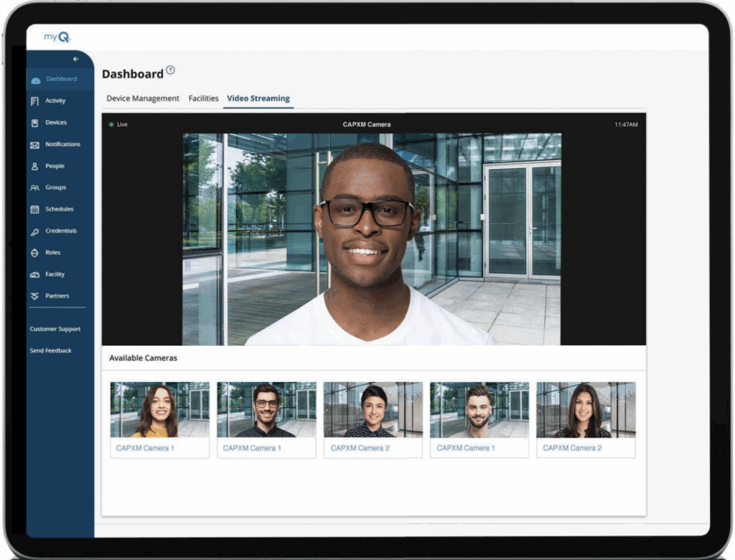
Task: Open Partners via the handshake icon
Action: [34, 297]
